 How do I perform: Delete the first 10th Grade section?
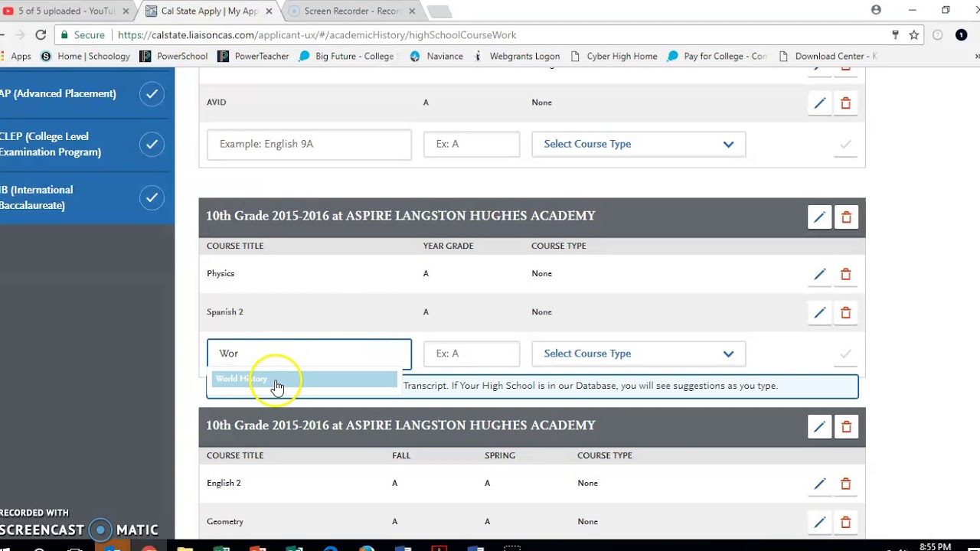tap(846, 217)
